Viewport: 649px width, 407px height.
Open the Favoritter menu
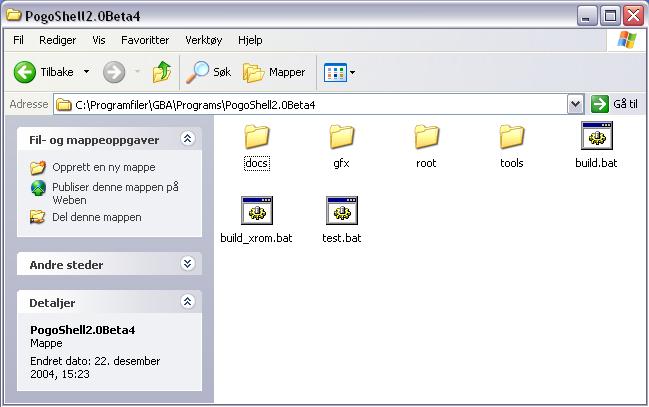(x=145, y=40)
